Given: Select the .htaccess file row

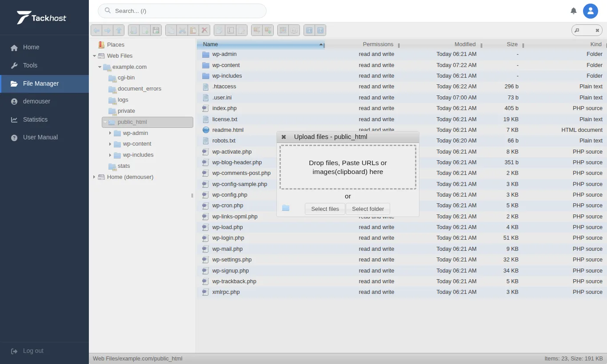Looking at the screenshot, I should coord(402,87).
